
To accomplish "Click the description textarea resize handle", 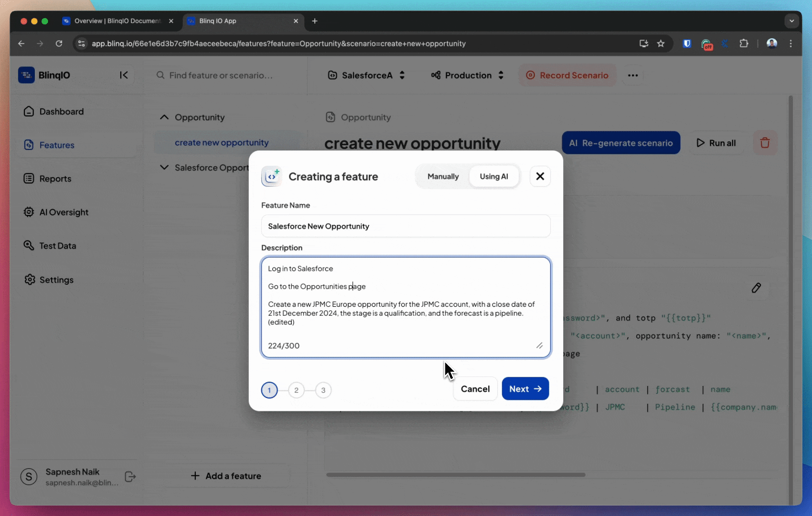I will point(539,345).
